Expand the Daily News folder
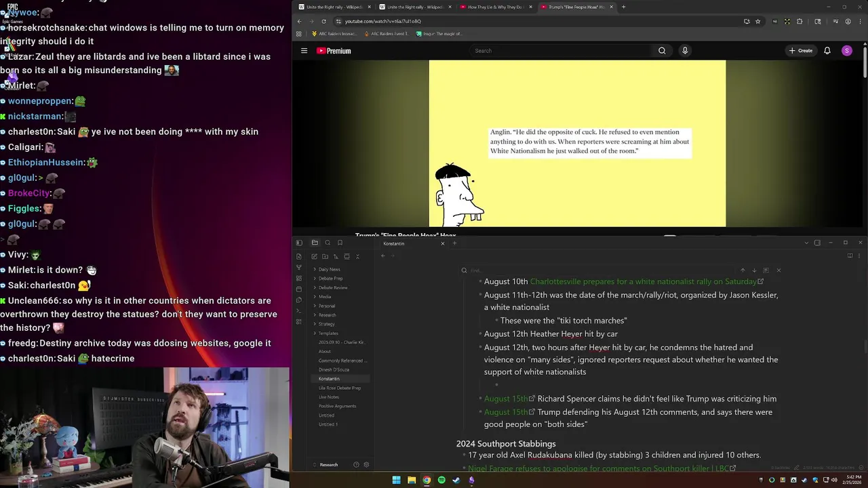Viewport: 868px width, 488px height. tap(330, 269)
